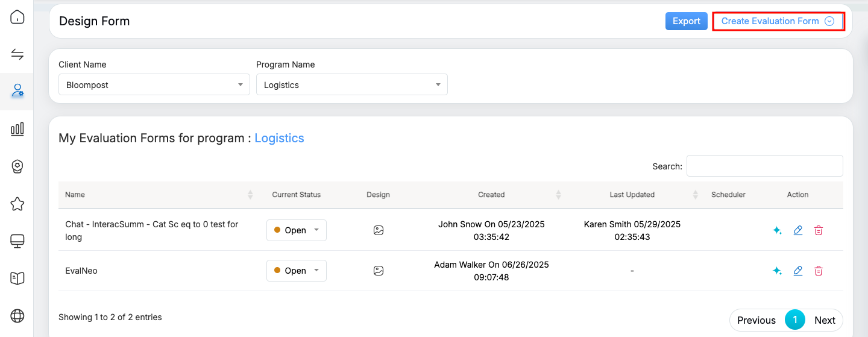The height and width of the screenshot is (337, 868).
Task: Open design icon for EvalNeo row
Action: (x=379, y=271)
